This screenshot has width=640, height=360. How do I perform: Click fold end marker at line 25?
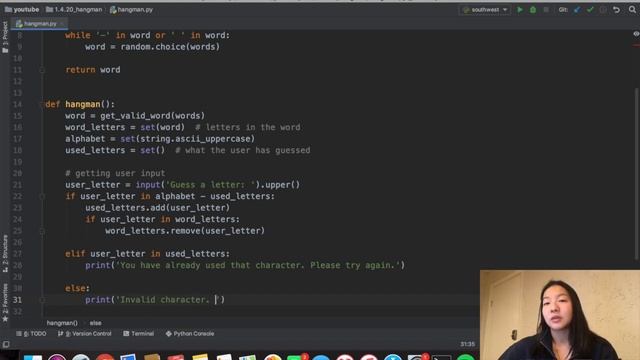42,231
